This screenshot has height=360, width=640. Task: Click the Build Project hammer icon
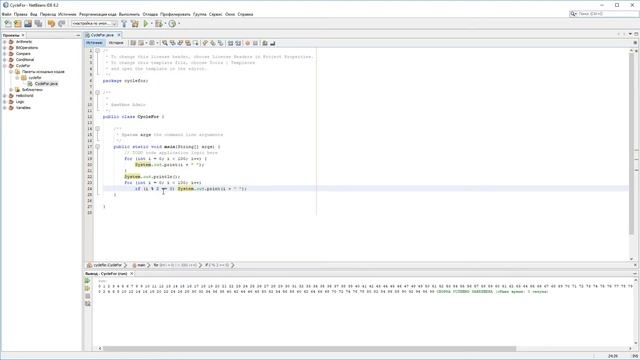124,24
